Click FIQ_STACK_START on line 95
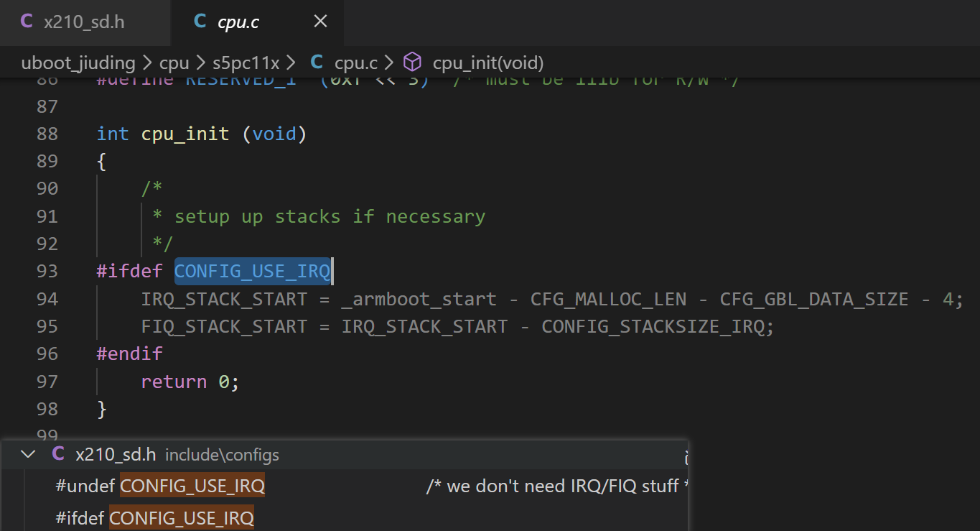Image resolution: width=980 pixels, height=531 pixels. (224, 327)
